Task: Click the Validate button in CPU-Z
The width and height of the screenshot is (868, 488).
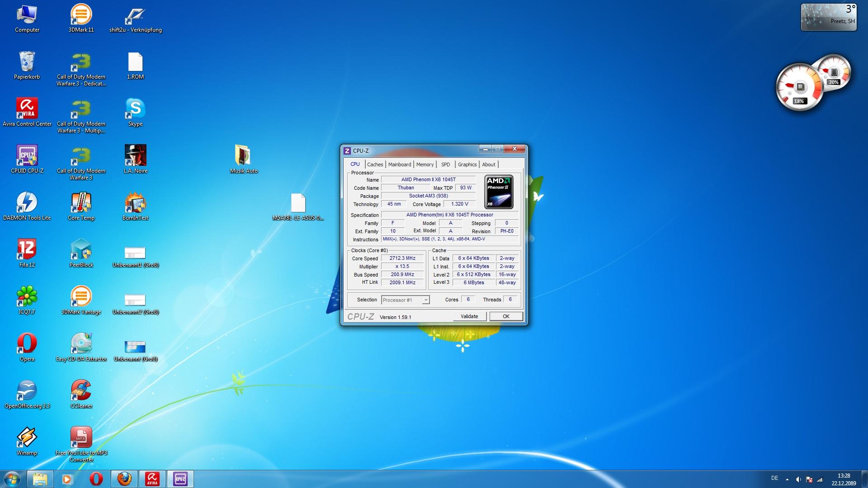Action: 470,316
